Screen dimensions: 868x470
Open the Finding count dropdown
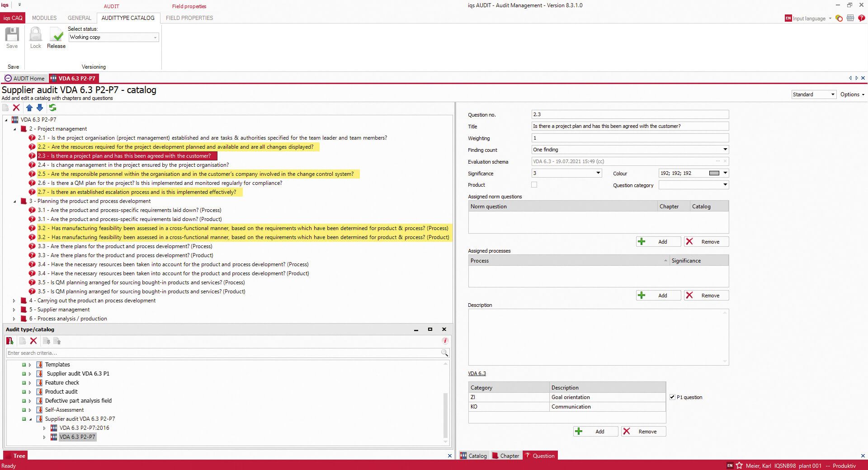tap(725, 150)
